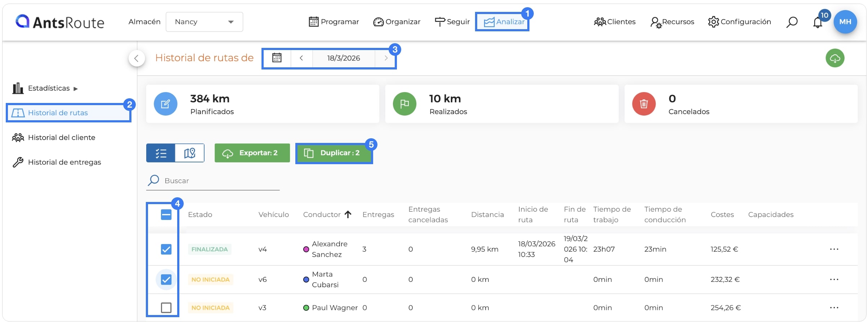Click NO INICIADA badge in v6 row
This screenshot has width=868, height=324.
(210, 279)
